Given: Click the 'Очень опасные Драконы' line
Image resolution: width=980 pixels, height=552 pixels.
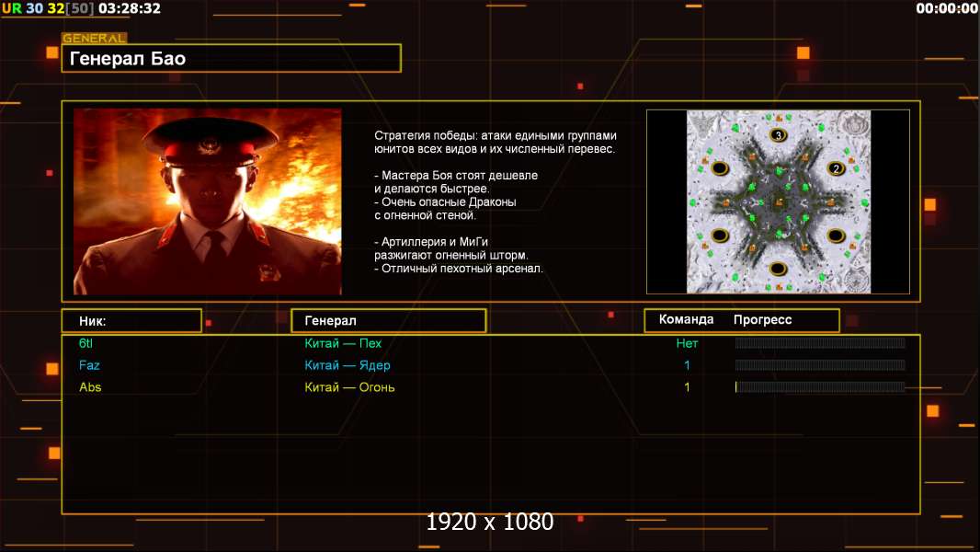Looking at the screenshot, I should pos(445,201).
